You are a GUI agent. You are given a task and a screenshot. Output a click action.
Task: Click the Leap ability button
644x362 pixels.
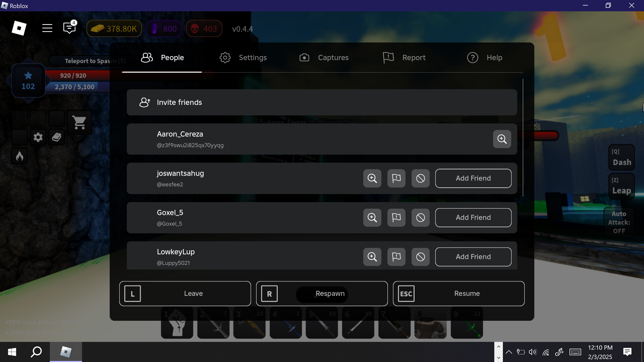622,186
